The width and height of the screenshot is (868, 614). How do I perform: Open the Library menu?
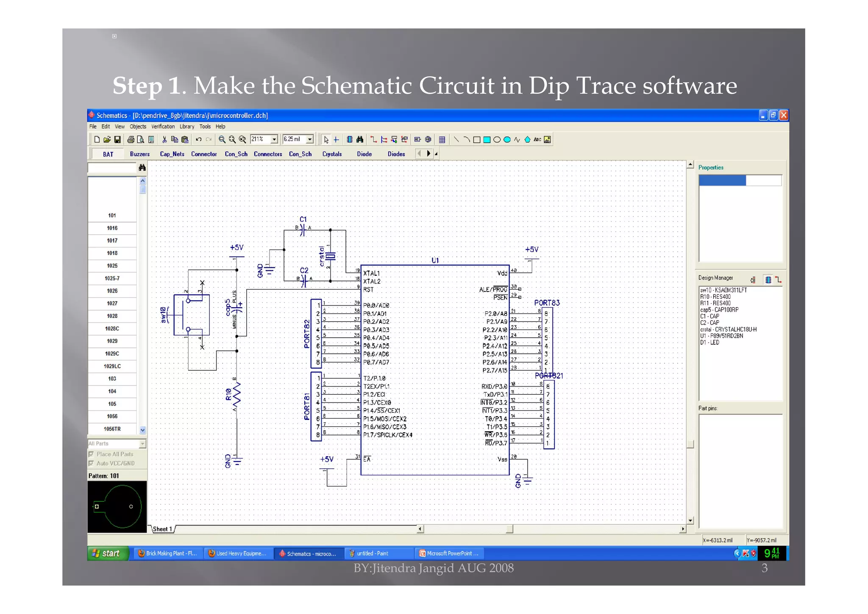(187, 127)
